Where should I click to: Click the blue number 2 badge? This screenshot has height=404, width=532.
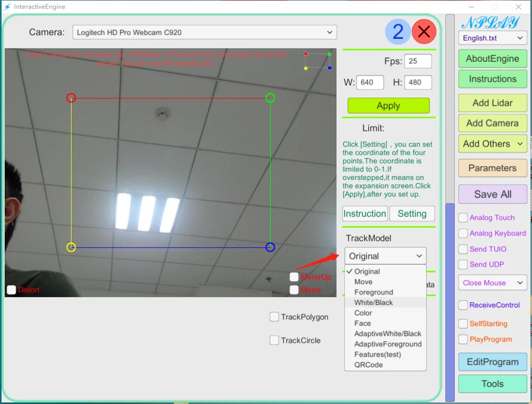coord(397,32)
